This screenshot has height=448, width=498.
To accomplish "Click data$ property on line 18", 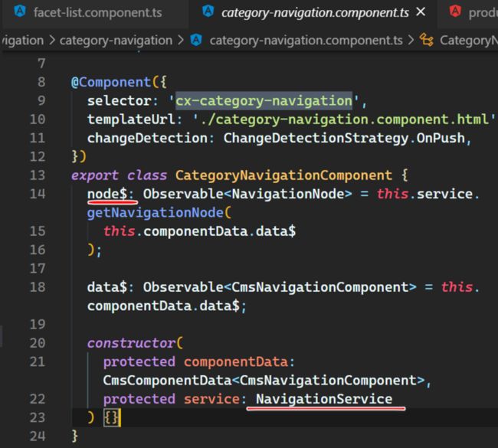I will click(107, 287).
